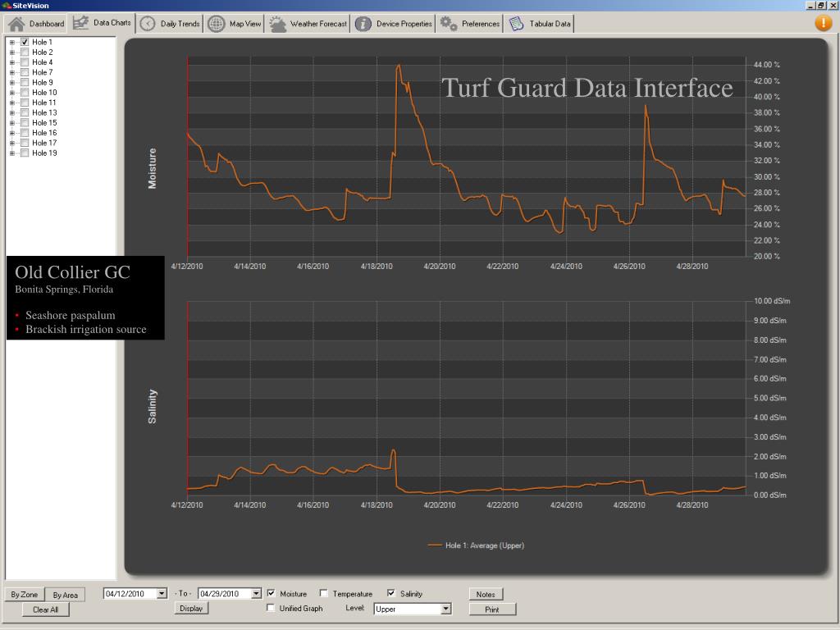
Task: Check the Hole 19 checkbox
Action: tap(25, 153)
